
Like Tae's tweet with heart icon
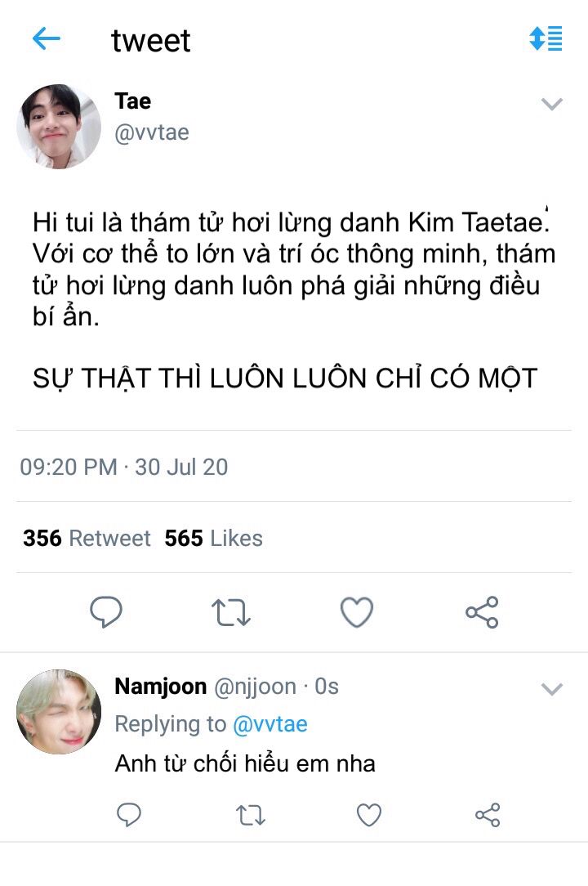point(357,612)
